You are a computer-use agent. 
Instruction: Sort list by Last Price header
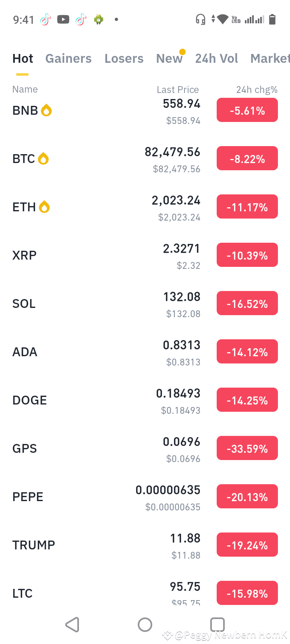[x=178, y=89]
